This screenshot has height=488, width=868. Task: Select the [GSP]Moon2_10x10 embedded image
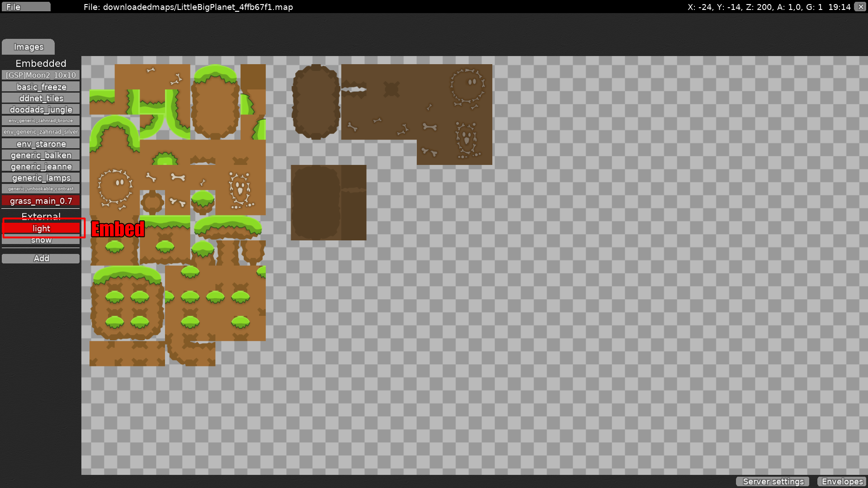click(41, 75)
